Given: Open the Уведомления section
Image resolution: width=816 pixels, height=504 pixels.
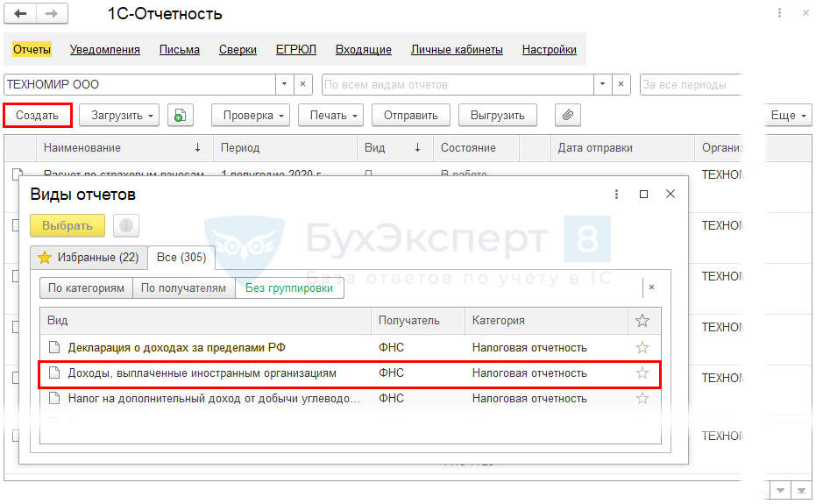Looking at the screenshot, I should coord(104,49).
